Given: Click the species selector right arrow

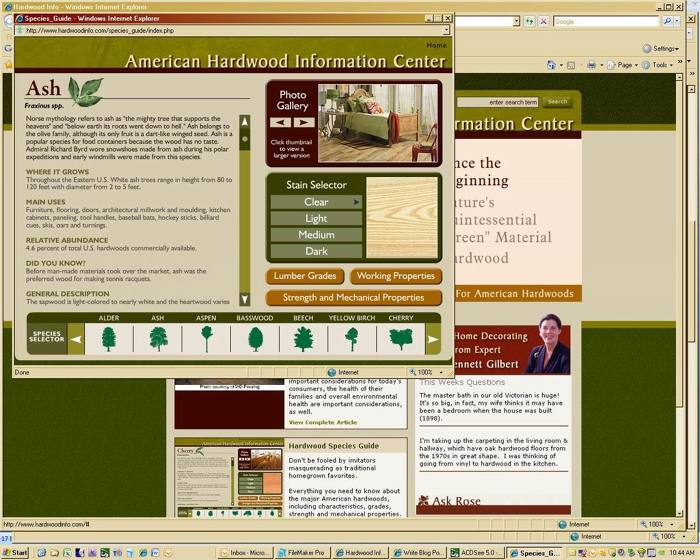Looking at the screenshot, I should (x=433, y=339).
